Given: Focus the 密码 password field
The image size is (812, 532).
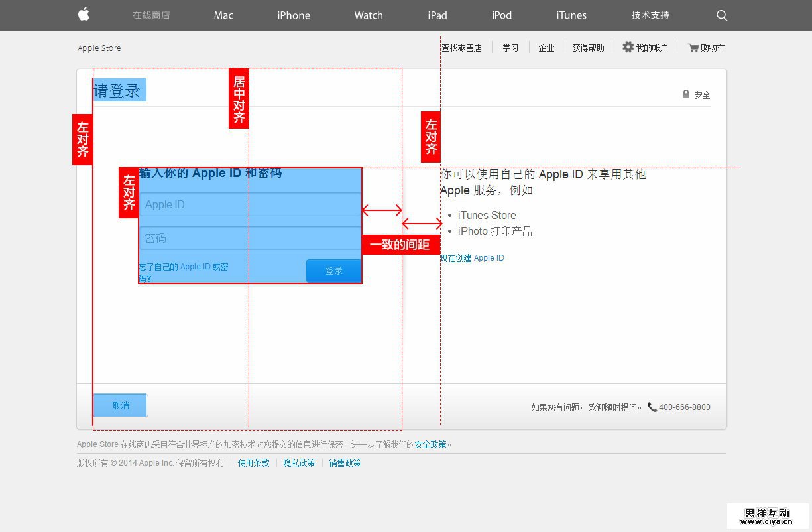Looking at the screenshot, I should [x=250, y=238].
